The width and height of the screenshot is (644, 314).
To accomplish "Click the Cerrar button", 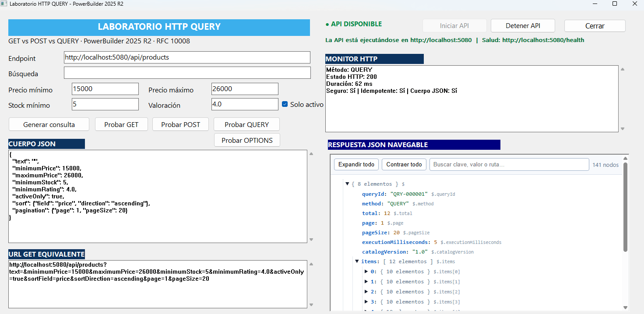I will (595, 26).
